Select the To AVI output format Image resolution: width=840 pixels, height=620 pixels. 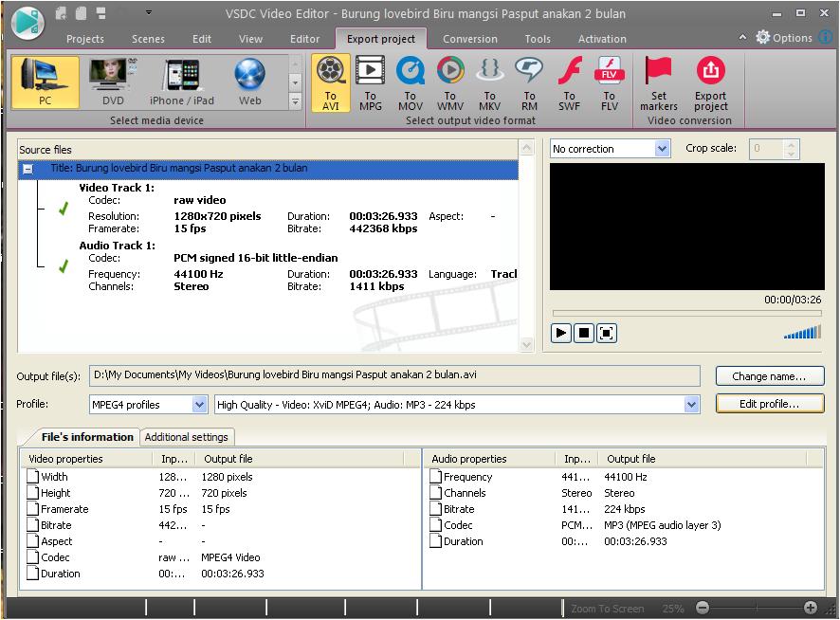pos(331,82)
